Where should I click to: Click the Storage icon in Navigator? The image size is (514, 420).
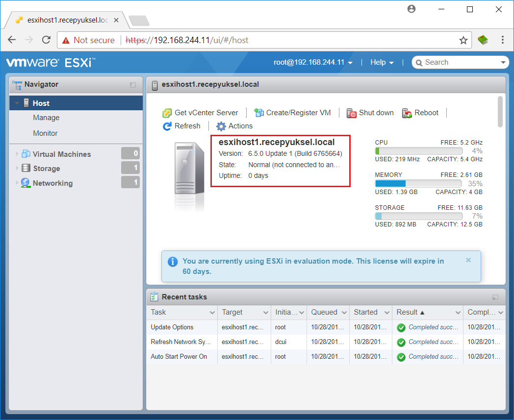26,168
